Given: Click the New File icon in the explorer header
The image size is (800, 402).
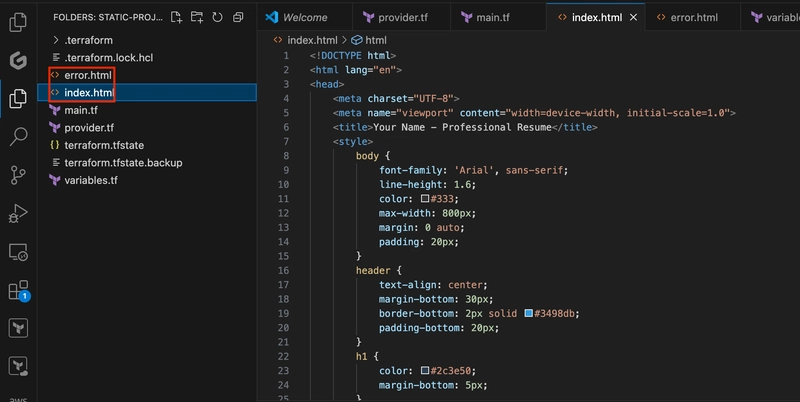Looking at the screenshot, I should pyautogui.click(x=176, y=17).
